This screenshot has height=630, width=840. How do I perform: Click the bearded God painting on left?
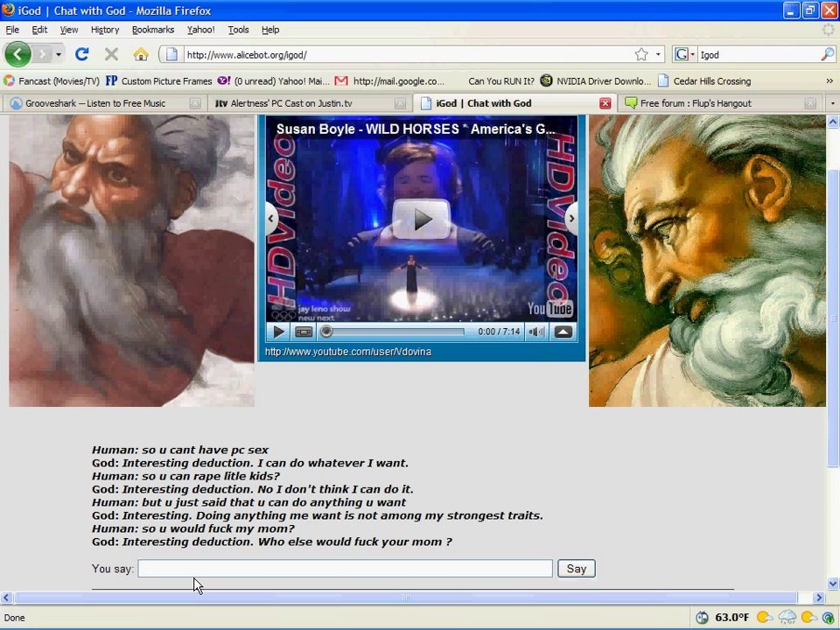pos(131,261)
